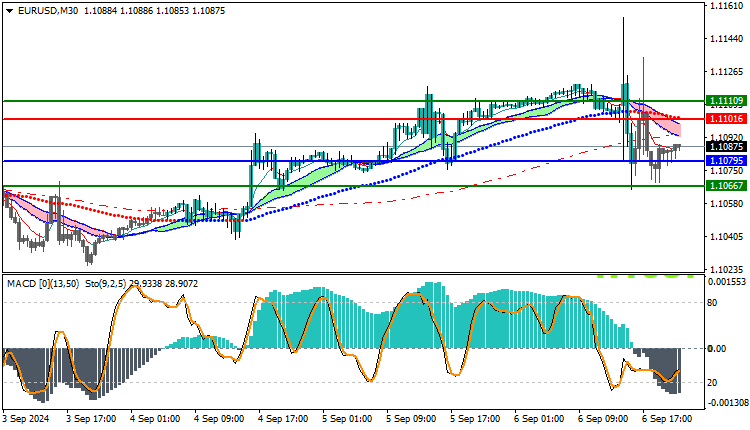Select the green 1.11109 price label
750x430 pixels.
click(x=726, y=101)
